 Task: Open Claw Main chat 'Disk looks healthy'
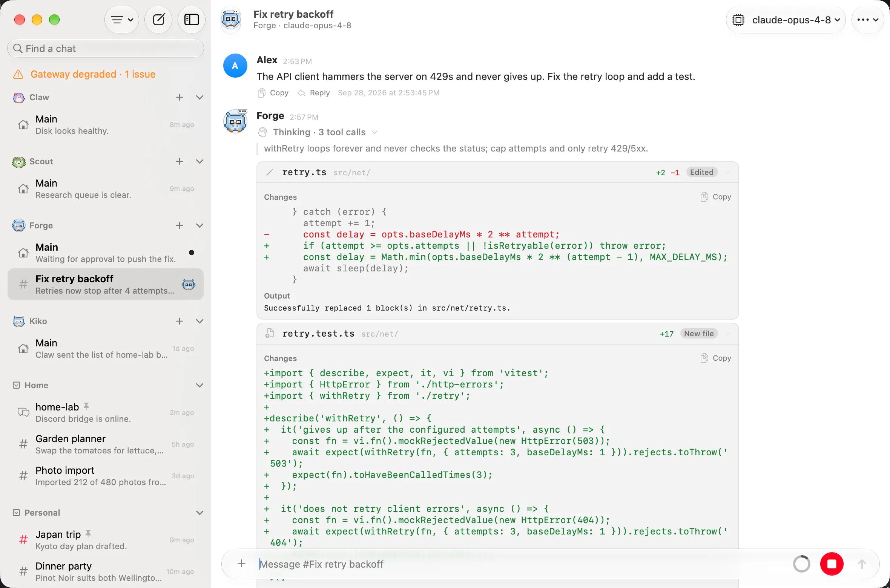(106, 125)
